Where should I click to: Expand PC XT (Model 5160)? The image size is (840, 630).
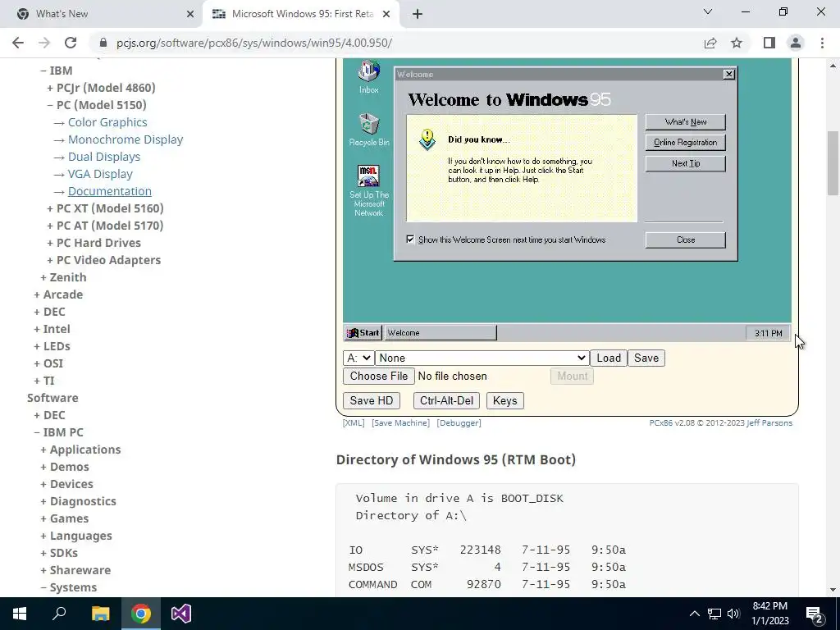tap(105, 208)
